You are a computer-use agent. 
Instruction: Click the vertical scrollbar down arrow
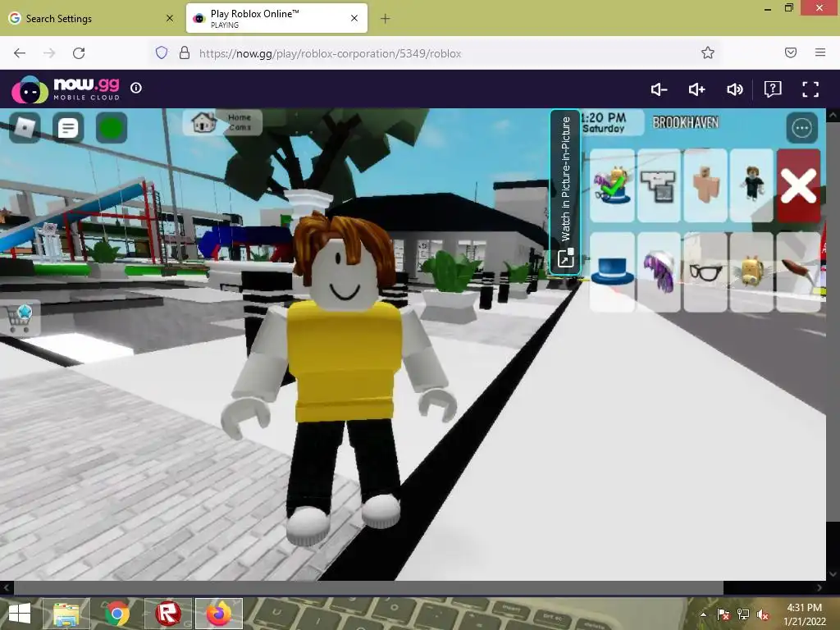[833, 574]
